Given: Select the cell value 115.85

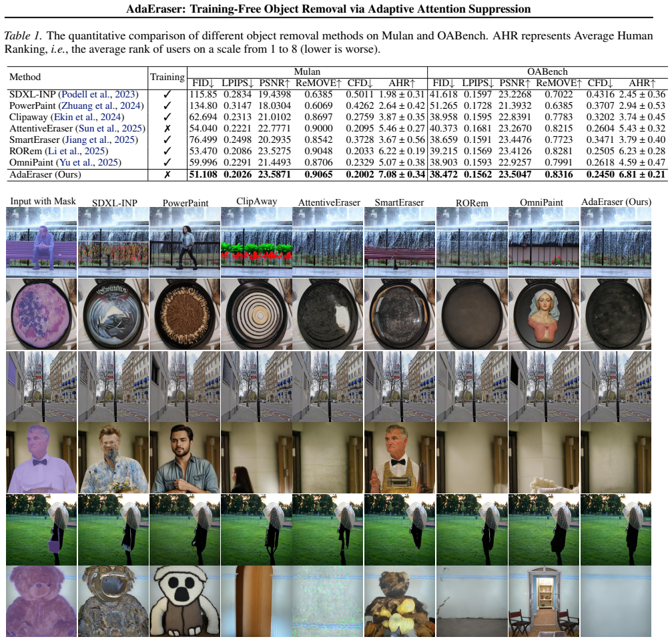Looking at the screenshot, I should [x=204, y=94].
